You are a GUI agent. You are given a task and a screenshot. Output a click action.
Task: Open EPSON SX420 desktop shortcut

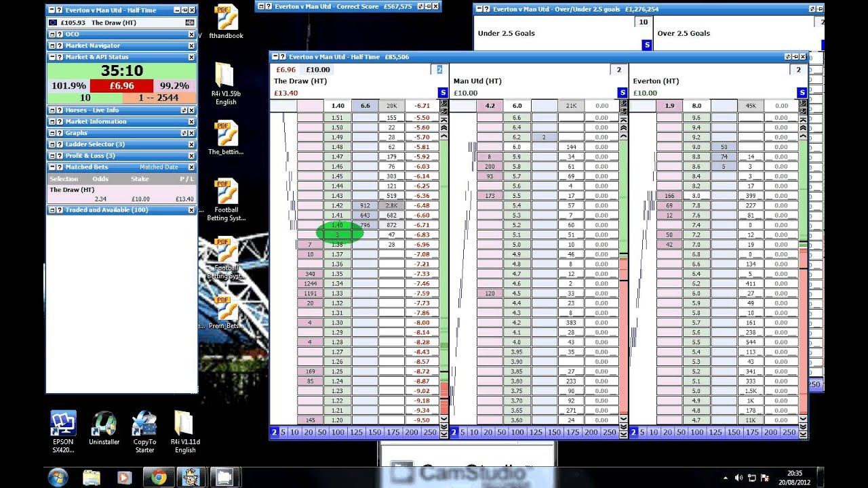[x=63, y=432]
